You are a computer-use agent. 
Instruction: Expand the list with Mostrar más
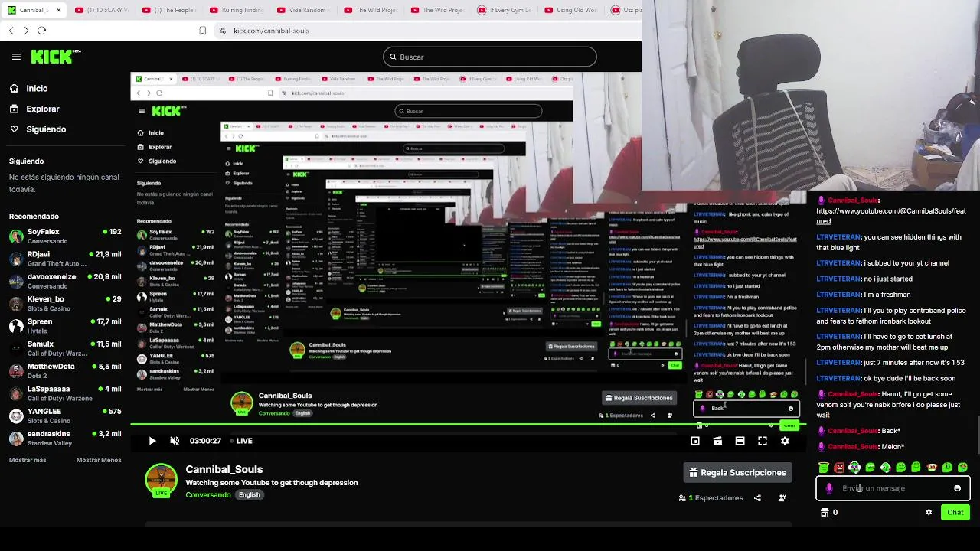tap(28, 460)
